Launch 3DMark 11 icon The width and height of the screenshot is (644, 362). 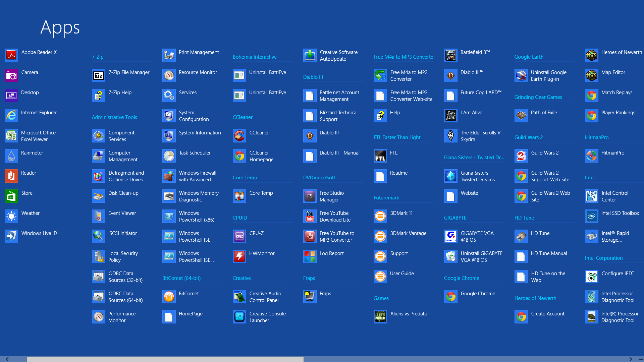coord(380,216)
